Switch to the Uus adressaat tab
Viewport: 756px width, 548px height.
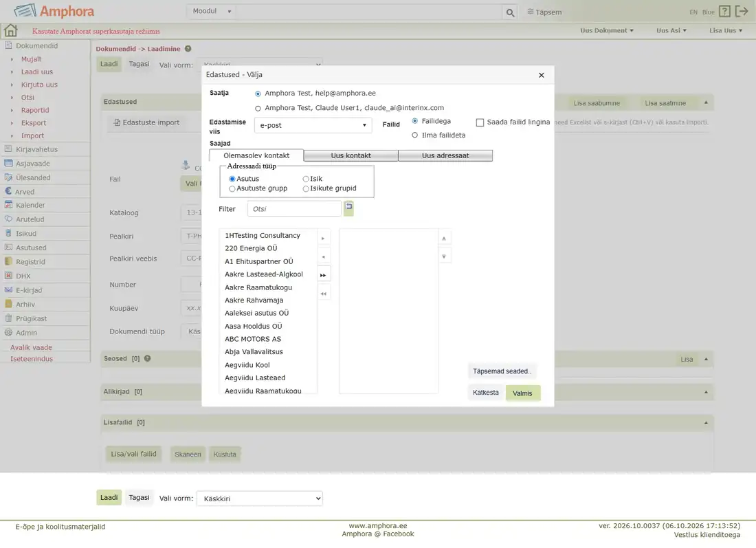pyautogui.click(x=445, y=155)
